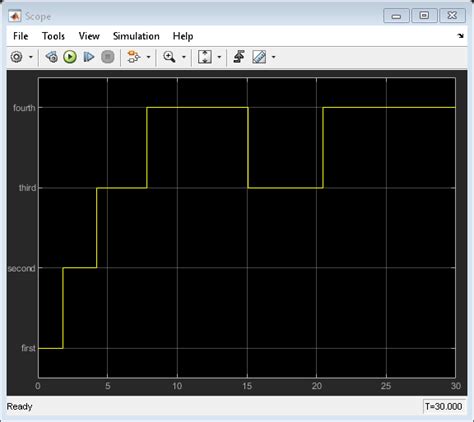Open the Simulation menu
Image resolution: width=474 pixels, height=422 pixels.
[x=136, y=36]
